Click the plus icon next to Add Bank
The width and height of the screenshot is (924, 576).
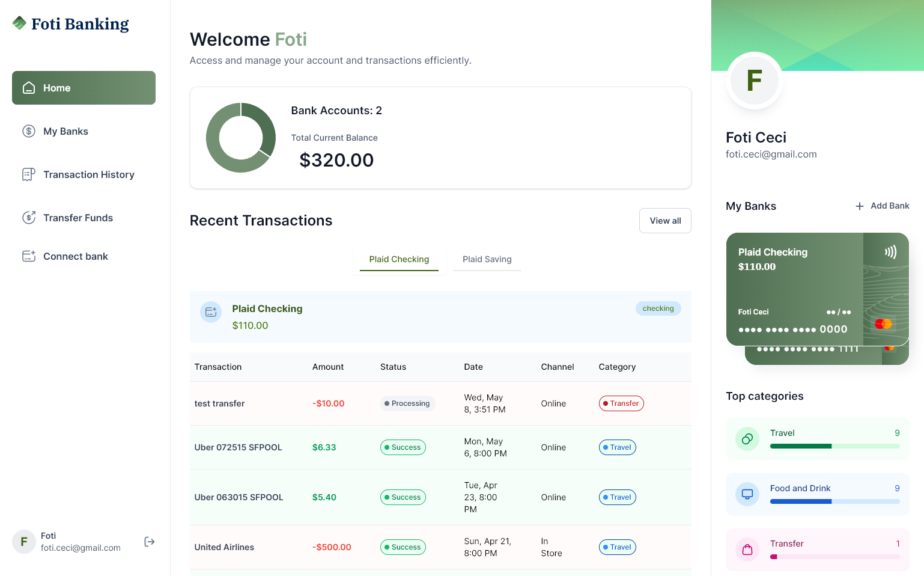tap(859, 206)
